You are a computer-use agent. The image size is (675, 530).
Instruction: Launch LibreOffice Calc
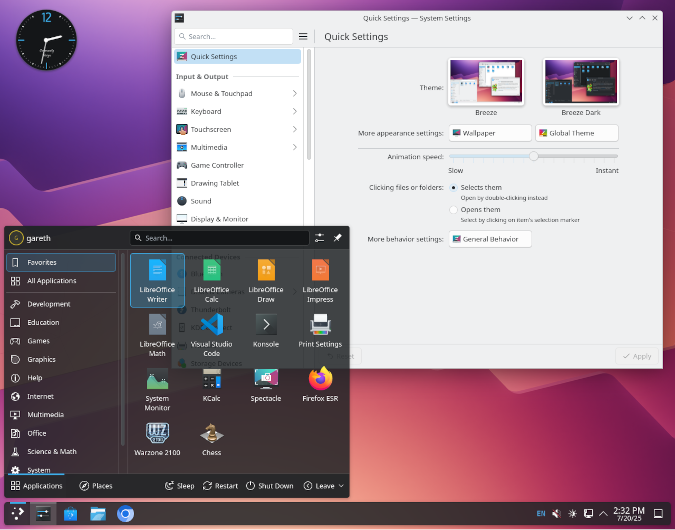coord(211,280)
